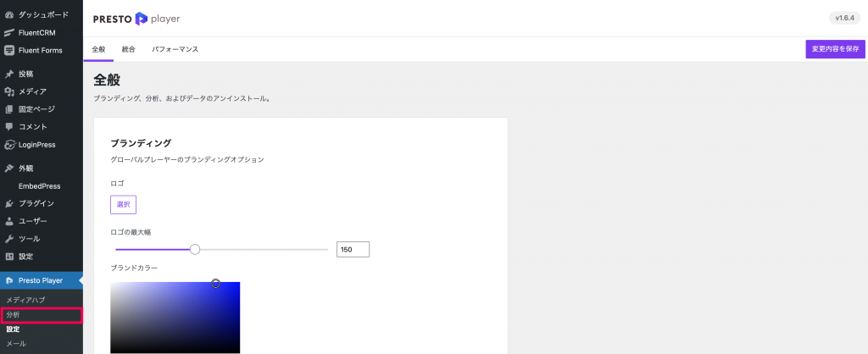Viewport: 868px width, 354px height.
Task: Open メディアハブ submenu link
Action: (x=25, y=300)
